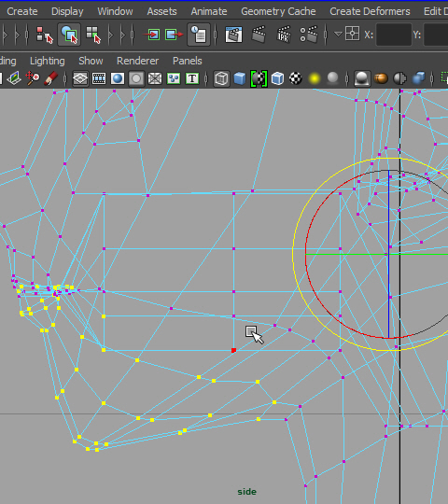The width and height of the screenshot is (448, 504).
Task: Click the image plane icon in panel toolbar
Action: click(x=14, y=78)
